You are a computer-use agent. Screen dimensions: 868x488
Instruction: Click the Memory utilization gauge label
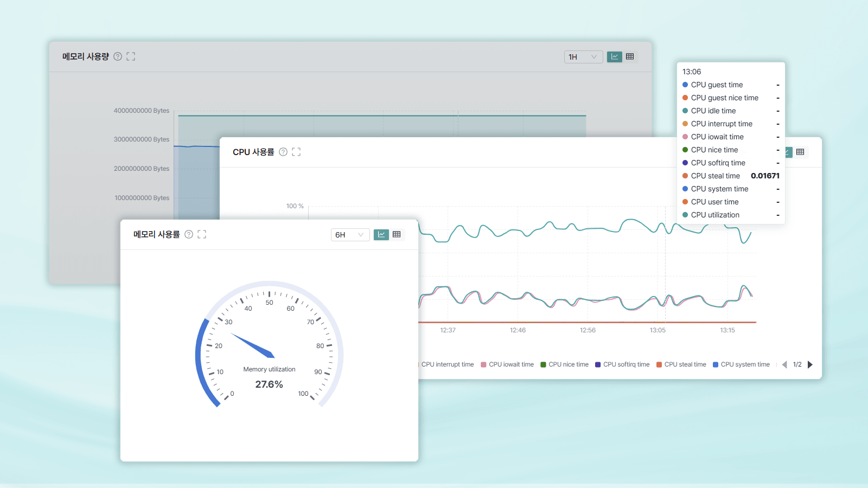coord(269,369)
